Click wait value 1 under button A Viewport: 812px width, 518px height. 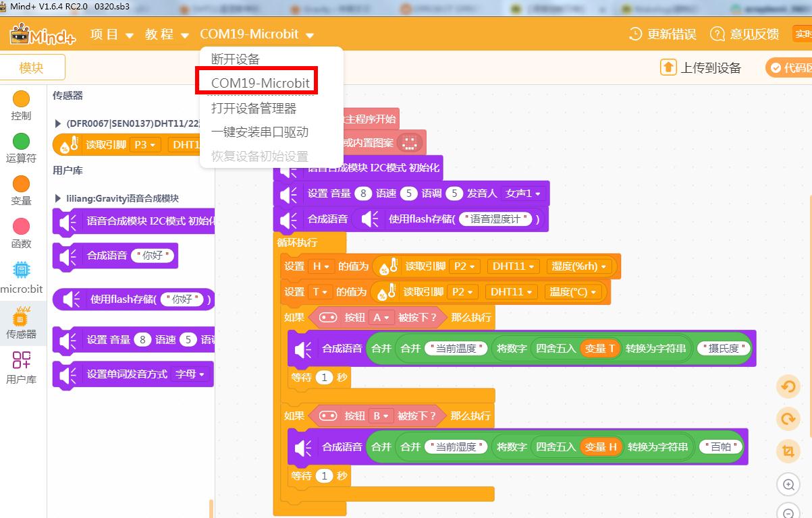point(324,378)
